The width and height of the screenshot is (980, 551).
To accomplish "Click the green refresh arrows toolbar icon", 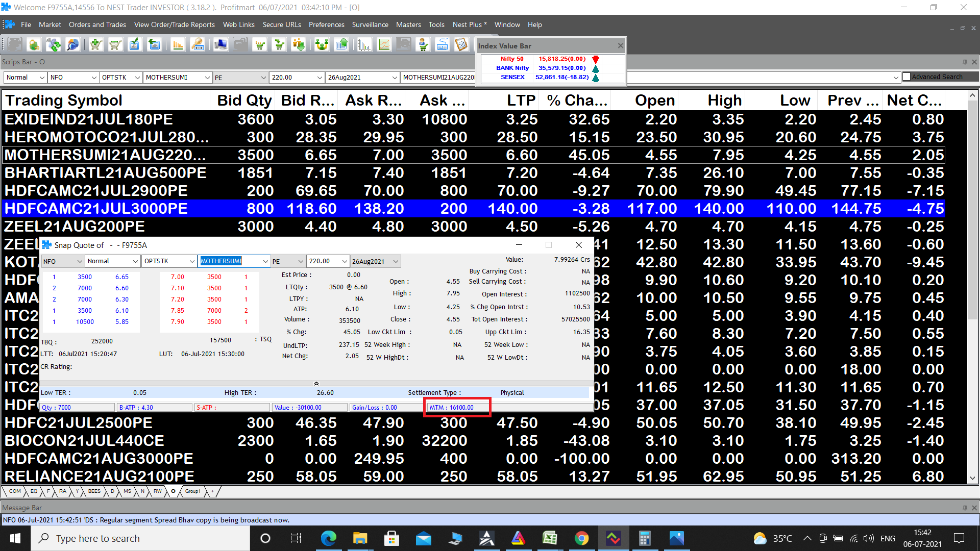I will (x=53, y=45).
